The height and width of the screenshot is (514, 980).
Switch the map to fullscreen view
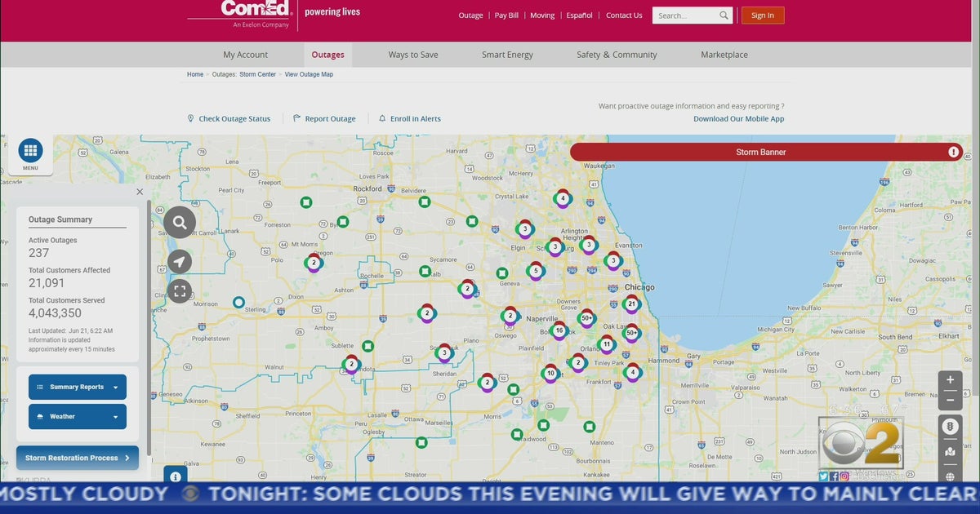[180, 291]
